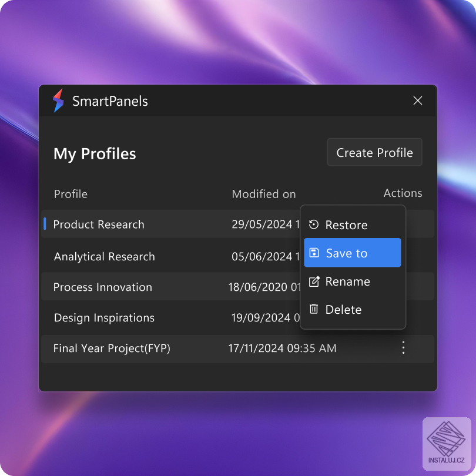Select Rename from the context menu
Screen dimensions: 476x476
(x=353, y=281)
